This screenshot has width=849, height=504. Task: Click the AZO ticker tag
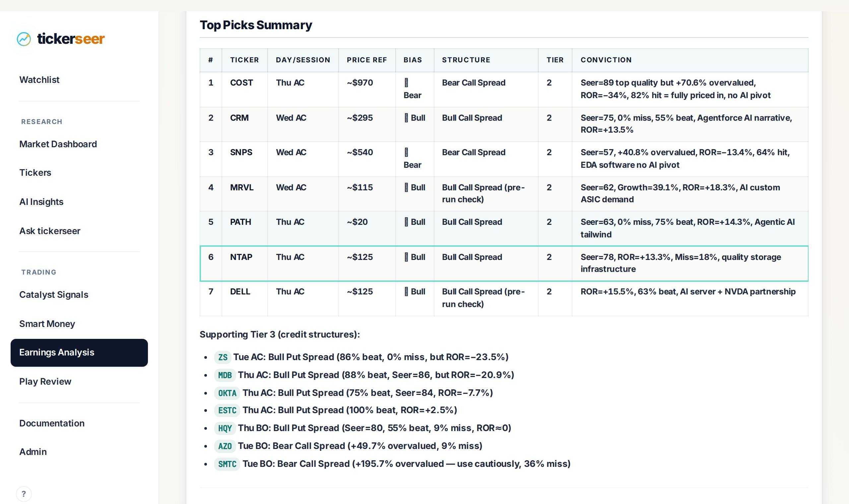click(225, 446)
